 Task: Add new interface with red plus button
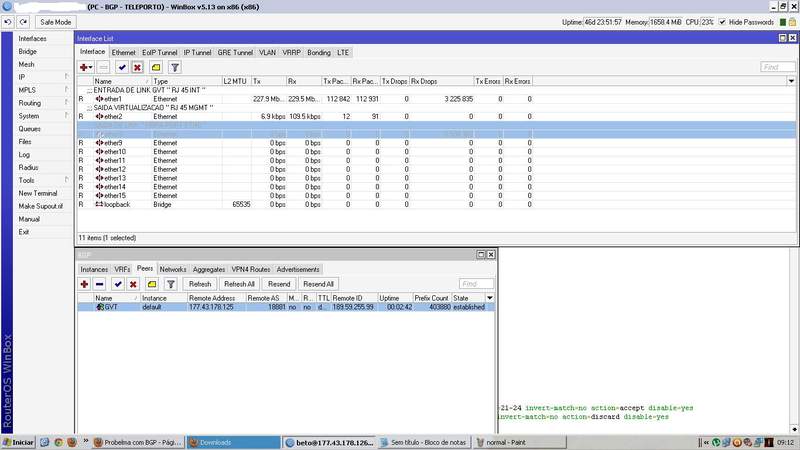[86, 67]
